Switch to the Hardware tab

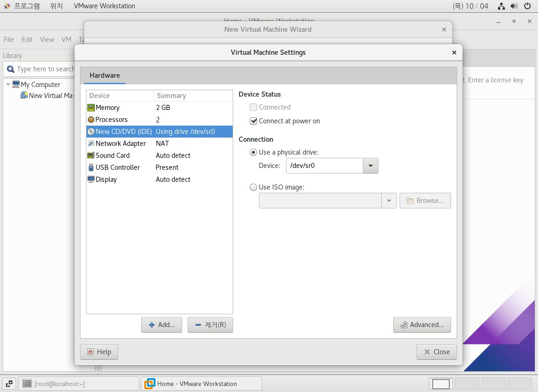click(105, 75)
